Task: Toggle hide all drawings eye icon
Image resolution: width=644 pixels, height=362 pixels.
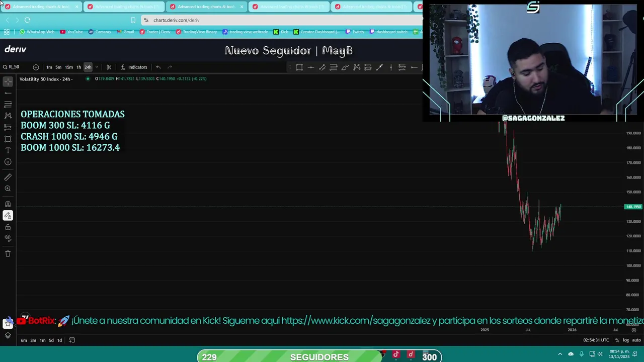Action: [x=8, y=238]
